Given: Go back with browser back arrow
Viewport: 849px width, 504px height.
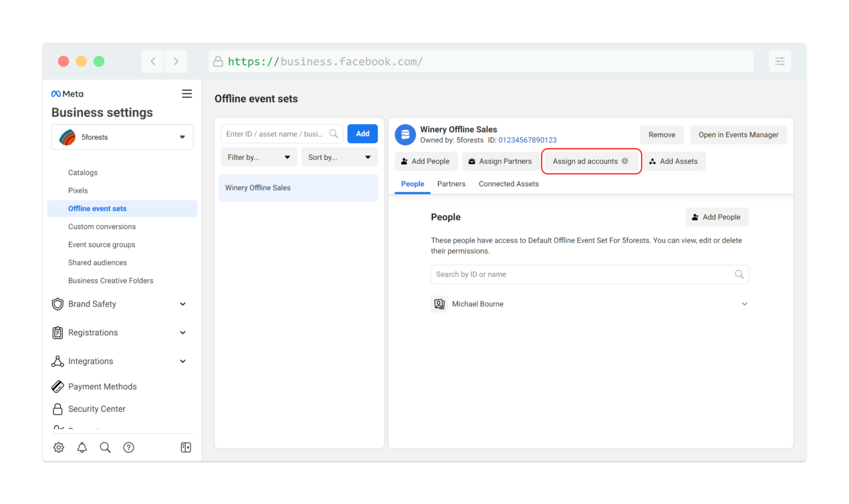Looking at the screenshot, I should pos(153,62).
